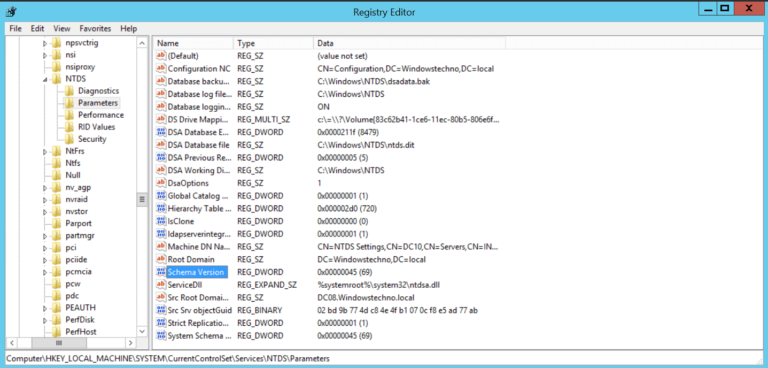Viewport: 768px width, 368px height.
Task: Expand the NtFrs key arrow
Action: [x=45, y=151]
